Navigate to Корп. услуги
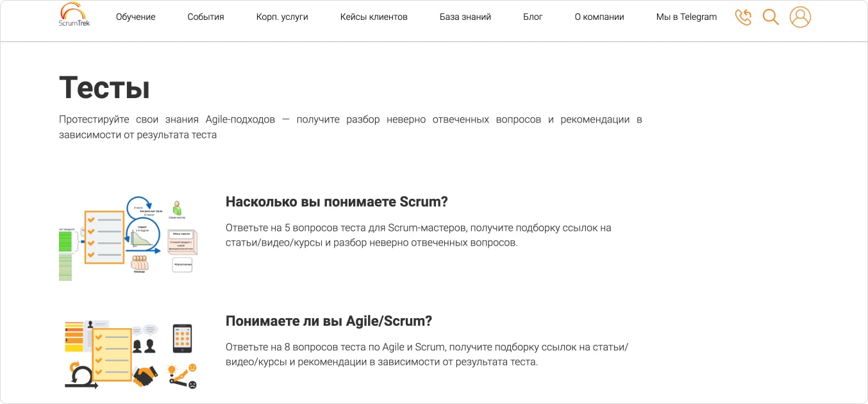 pos(281,17)
